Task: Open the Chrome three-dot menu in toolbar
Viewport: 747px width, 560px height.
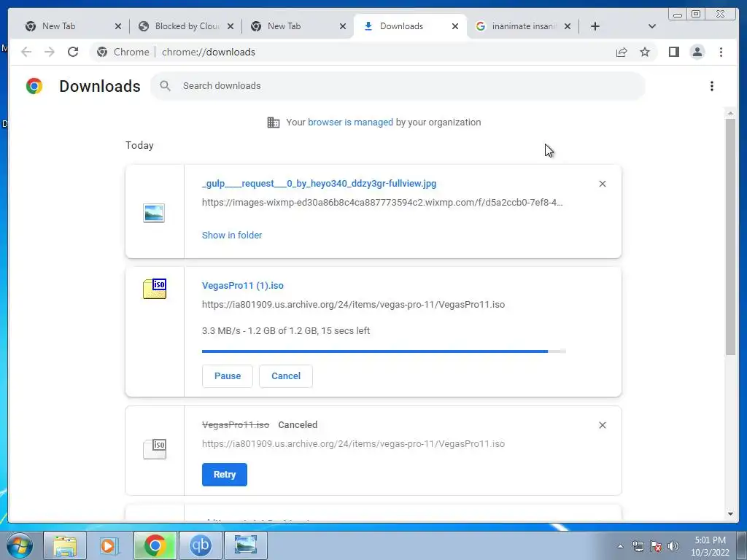Action: pyautogui.click(x=721, y=52)
